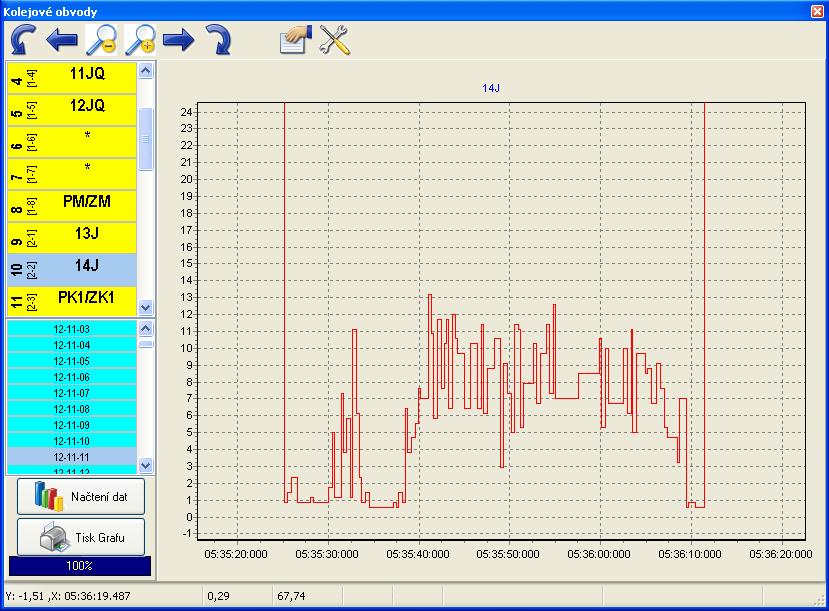Select date 12-11-05 in the list
Viewport: 829px width, 611px height.
72,361
